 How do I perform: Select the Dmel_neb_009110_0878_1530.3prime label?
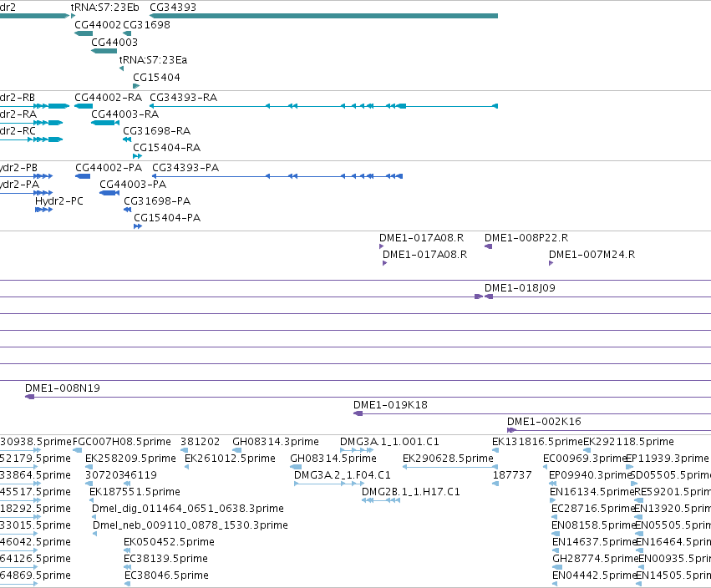coord(190,526)
